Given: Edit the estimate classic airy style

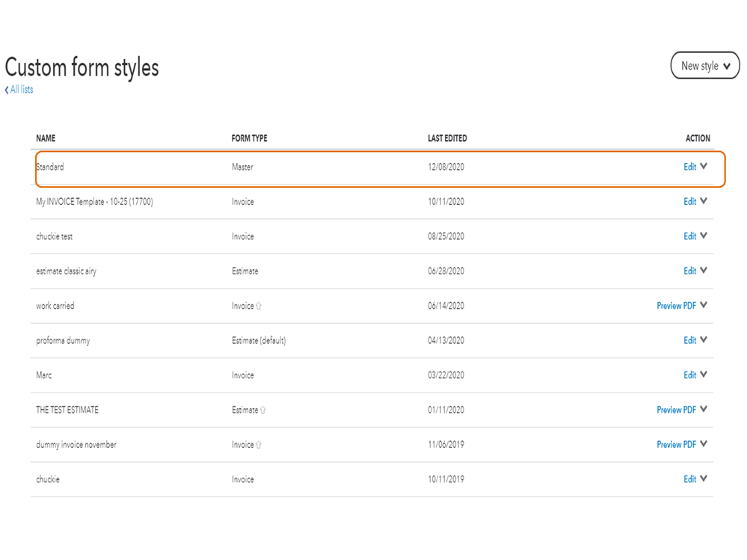Looking at the screenshot, I should [689, 271].
